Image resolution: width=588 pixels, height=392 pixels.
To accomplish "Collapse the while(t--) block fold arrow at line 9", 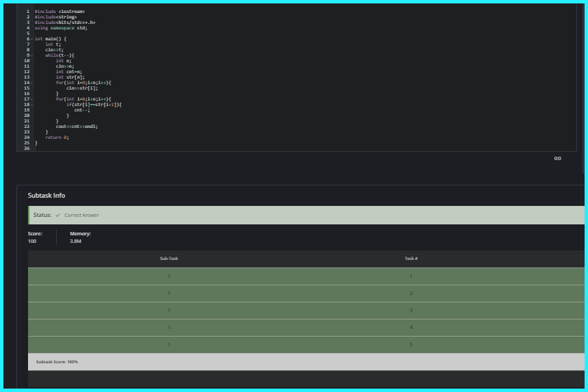I will coord(32,55).
